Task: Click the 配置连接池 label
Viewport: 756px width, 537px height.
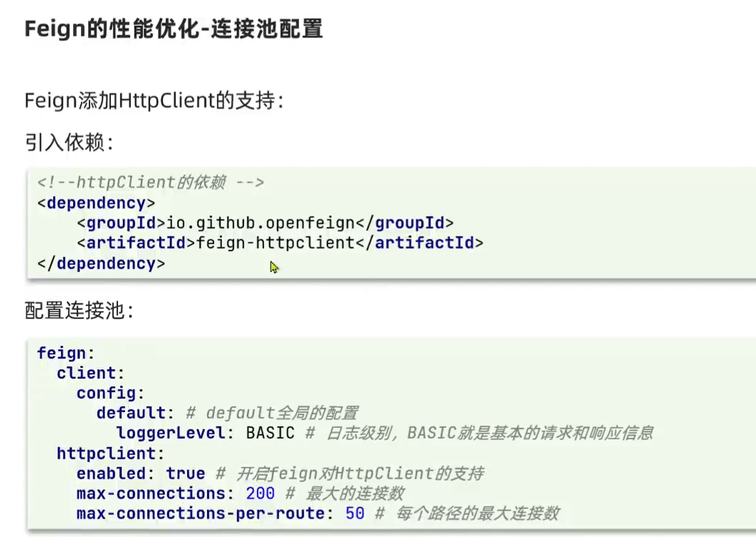Action: (79, 311)
